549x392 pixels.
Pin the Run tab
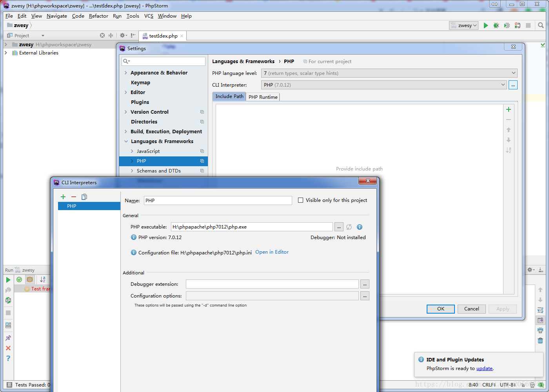tap(8, 338)
